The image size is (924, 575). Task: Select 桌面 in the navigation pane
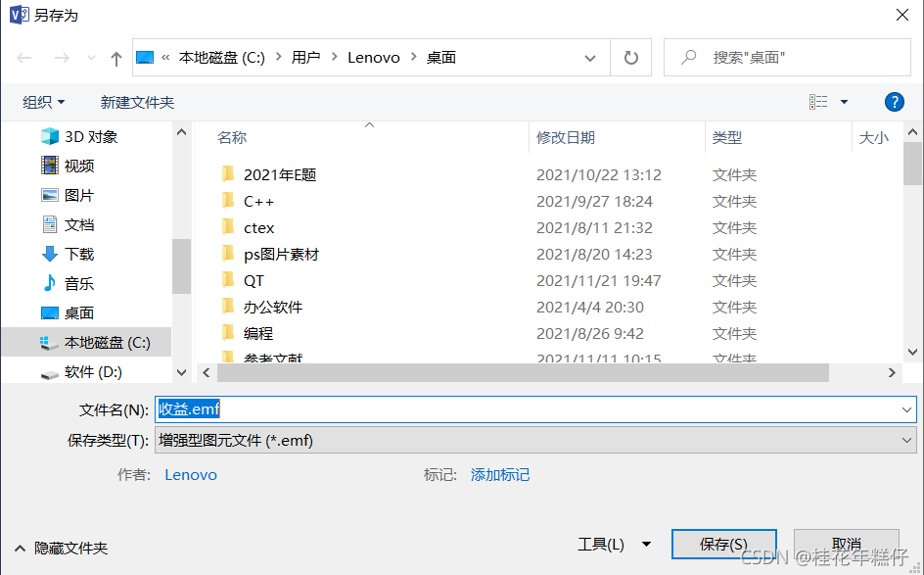[79, 313]
